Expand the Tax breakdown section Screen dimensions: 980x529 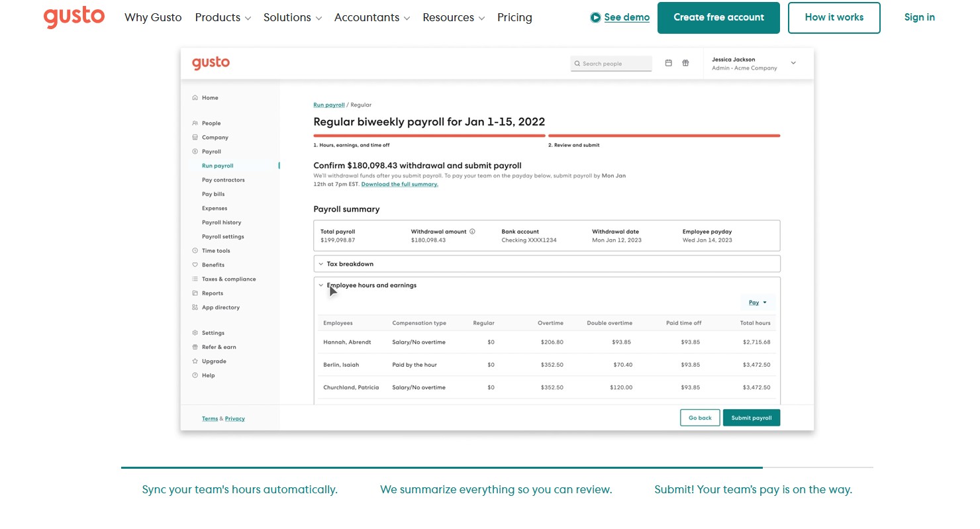(x=322, y=264)
